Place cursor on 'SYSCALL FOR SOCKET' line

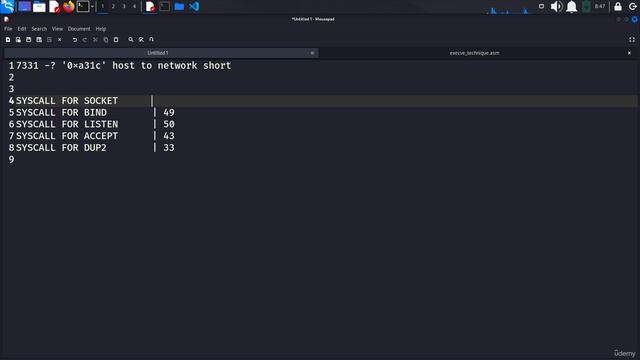click(x=67, y=101)
